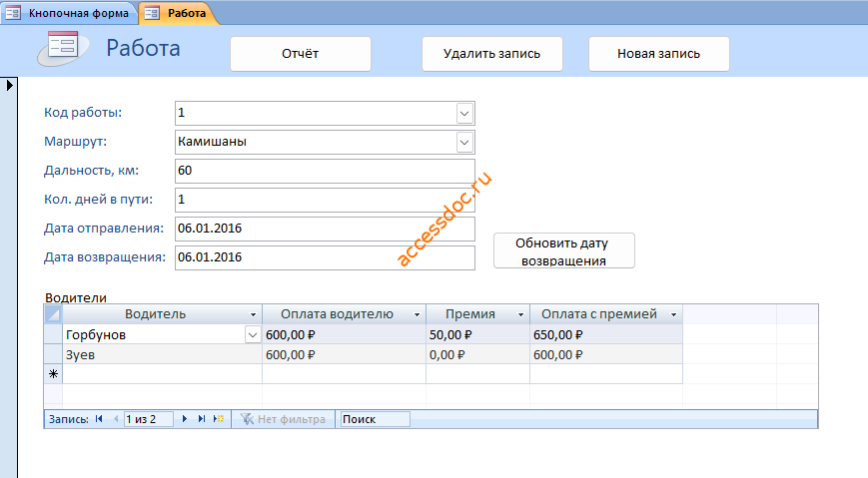
Task: Open the Маршрут dropdown arrow
Action: 464,142
